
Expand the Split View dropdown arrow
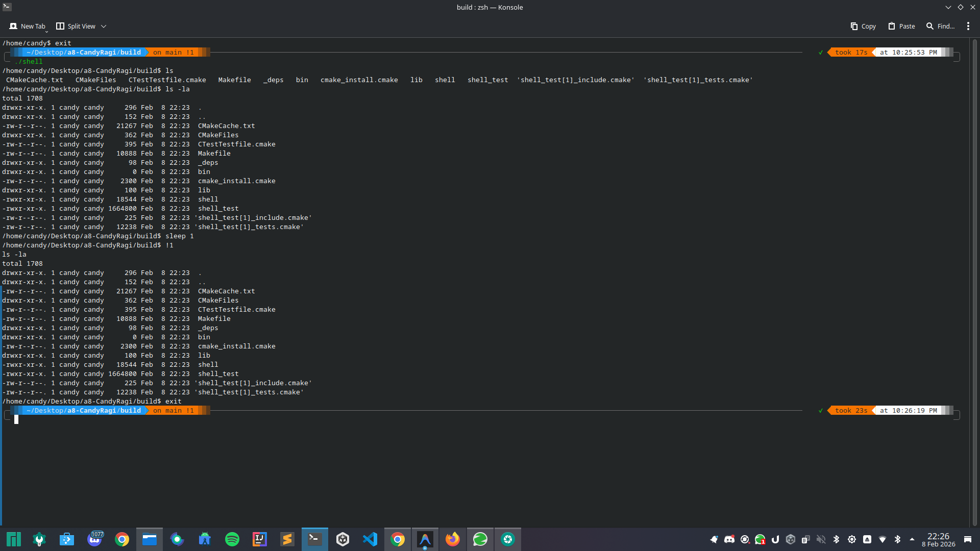pyautogui.click(x=104, y=26)
